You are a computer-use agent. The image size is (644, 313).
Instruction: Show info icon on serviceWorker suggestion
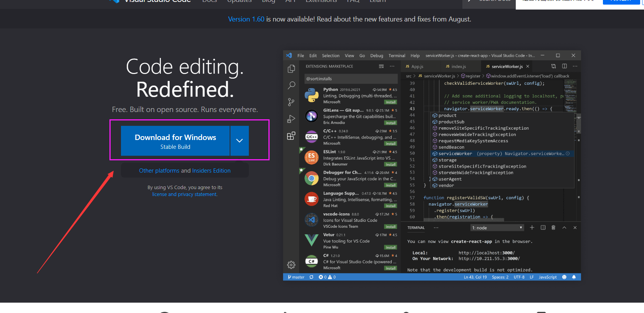point(568,153)
